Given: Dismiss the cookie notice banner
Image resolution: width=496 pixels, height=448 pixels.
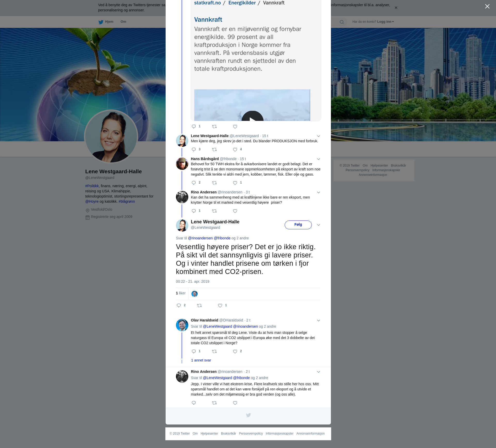Looking at the screenshot, I should click(x=396, y=8).
